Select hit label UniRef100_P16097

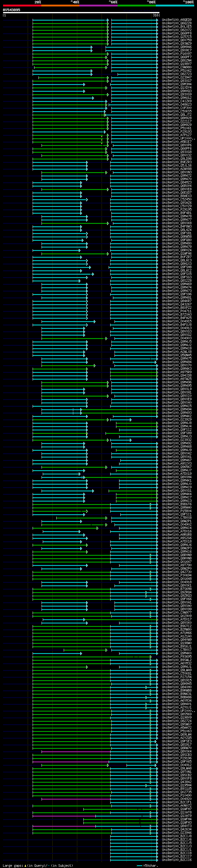tap(177, 54)
